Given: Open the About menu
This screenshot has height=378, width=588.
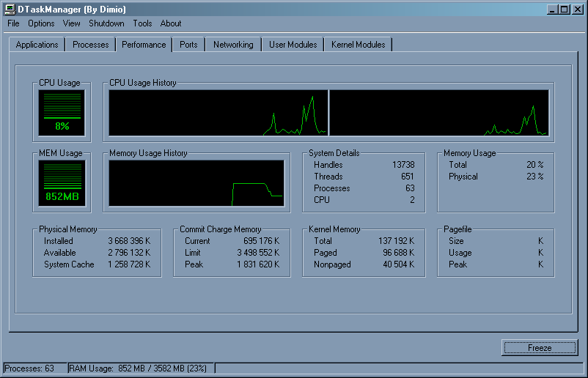Looking at the screenshot, I should pyautogui.click(x=171, y=23).
